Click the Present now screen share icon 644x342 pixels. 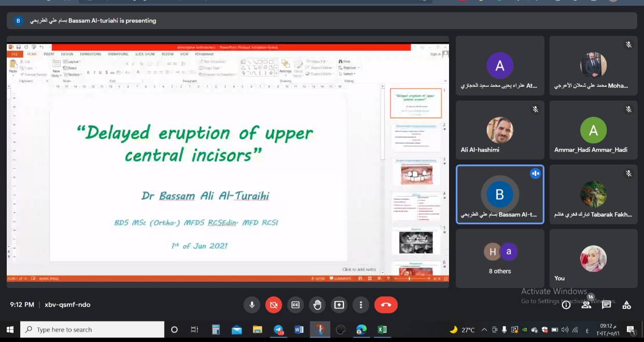[339, 305]
